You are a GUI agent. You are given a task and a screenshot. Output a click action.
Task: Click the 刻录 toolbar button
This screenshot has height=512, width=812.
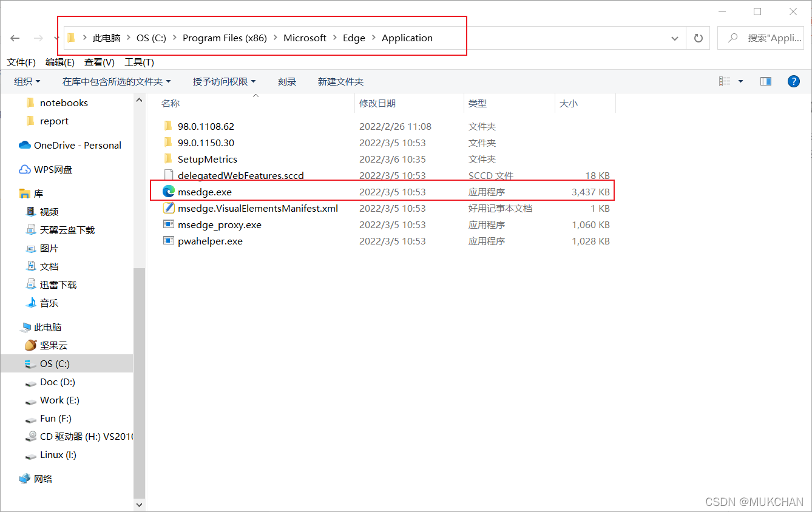(x=287, y=81)
